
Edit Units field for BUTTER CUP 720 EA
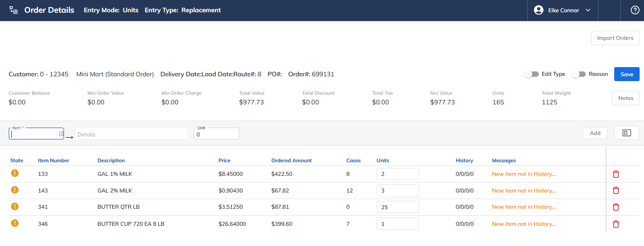tap(398, 224)
